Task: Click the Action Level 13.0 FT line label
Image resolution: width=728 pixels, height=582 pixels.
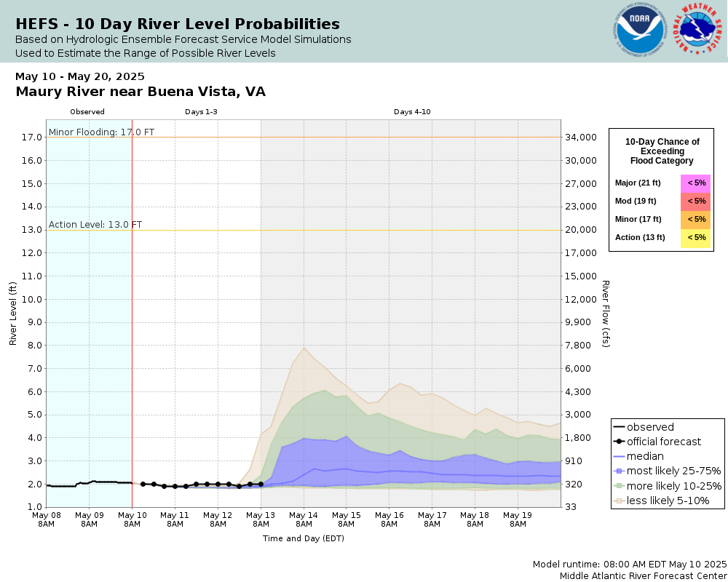Action: click(95, 225)
